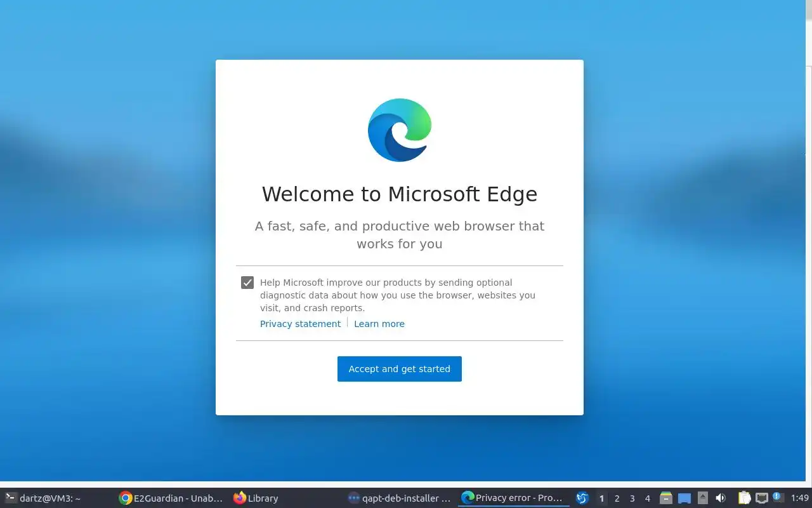Open the Privacy statement link
The height and width of the screenshot is (508, 812).
click(300, 324)
